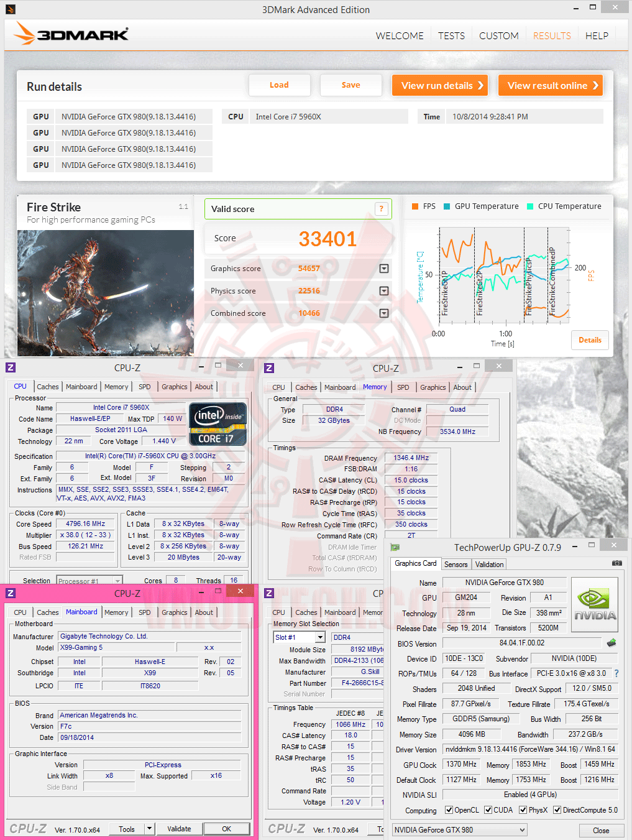Click the NVIDIA logo in GPU-Z
Image resolution: width=632 pixels, height=840 pixels.
click(595, 606)
